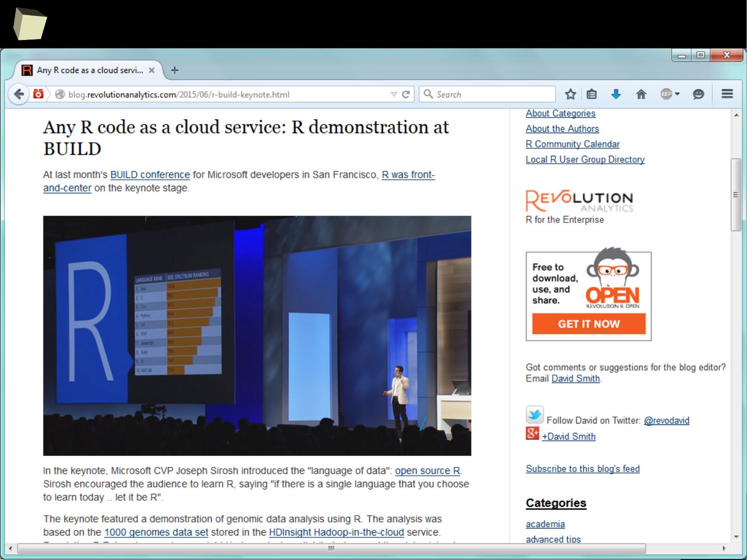Follow the 'R was front-and-center' link
The height and width of the screenshot is (560, 747).
click(x=408, y=175)
